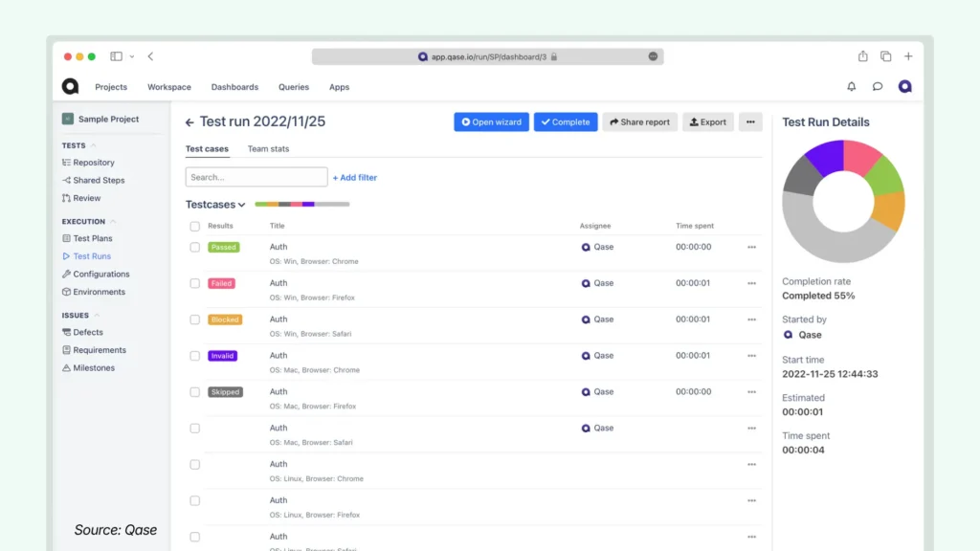Click the Qase assignee avatar on Passed row
This screenshot has width=980, height=551.
[x=586, y=247]
